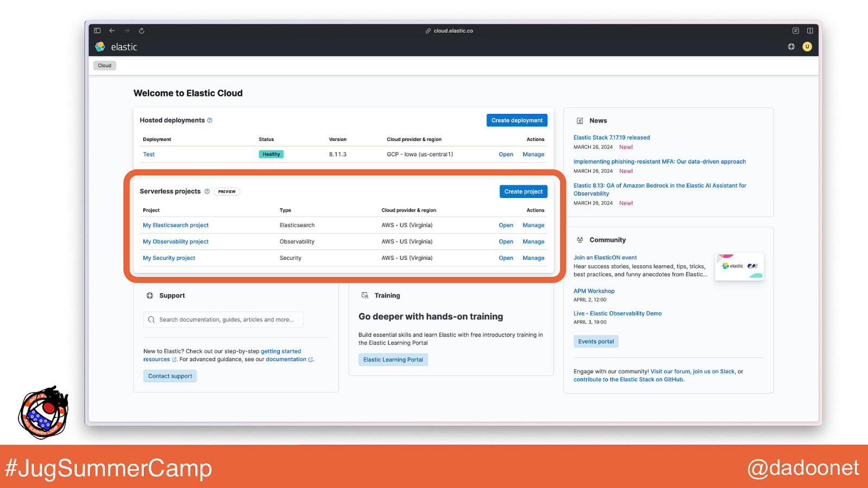Open the getting started resources link
Screen dimensions: 868x488
click(222, 355)
